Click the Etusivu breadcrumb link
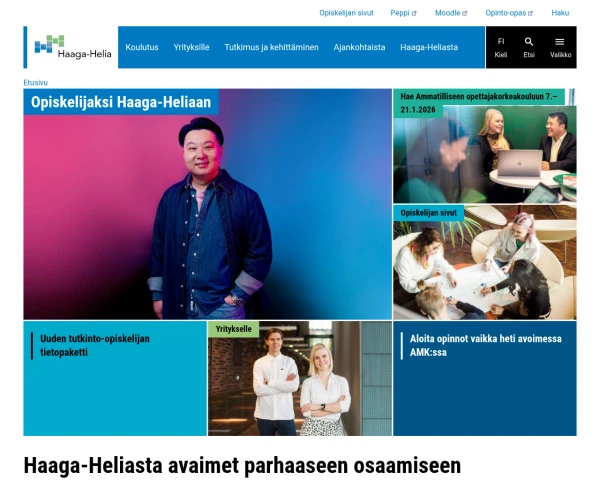The width and height of the screenshot is (600, 480). 36,83
